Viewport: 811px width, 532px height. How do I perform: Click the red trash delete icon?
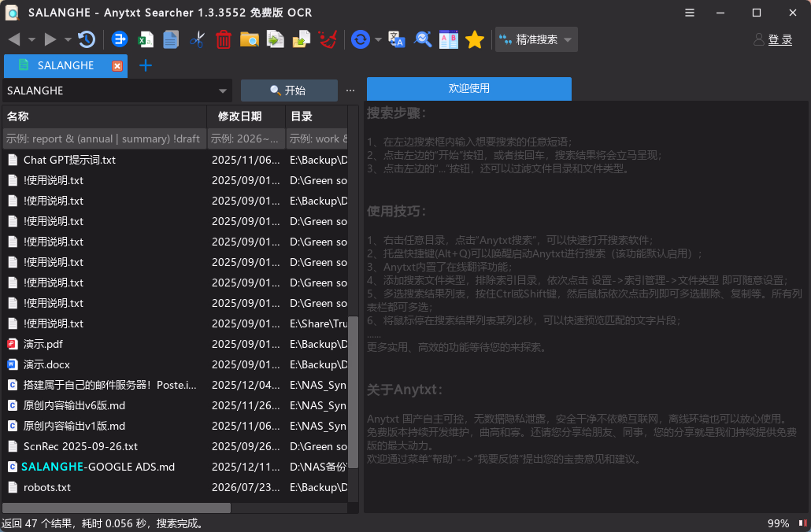click(224, 39)
